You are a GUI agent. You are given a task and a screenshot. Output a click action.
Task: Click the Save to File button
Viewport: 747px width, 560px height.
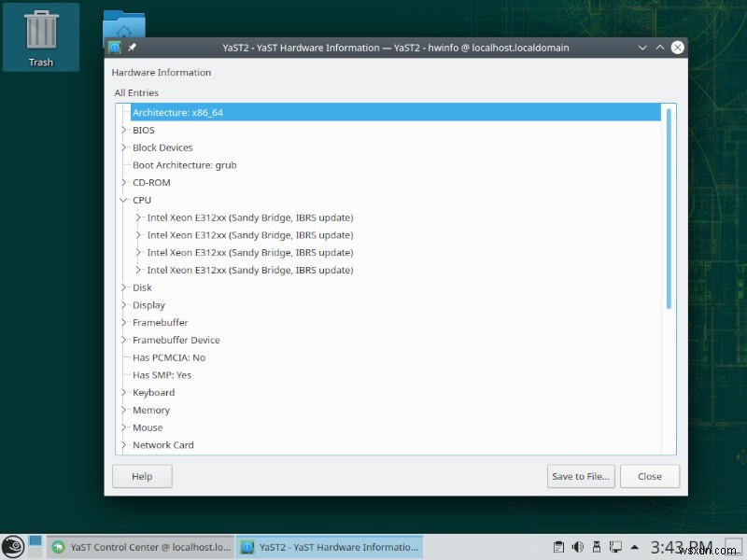coord(580,476)
